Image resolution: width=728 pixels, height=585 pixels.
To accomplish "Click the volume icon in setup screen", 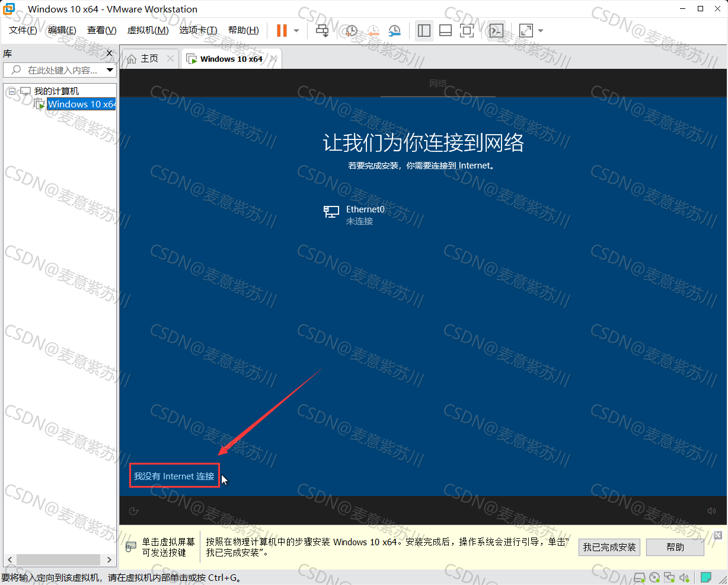I will (x=711, y=511).
